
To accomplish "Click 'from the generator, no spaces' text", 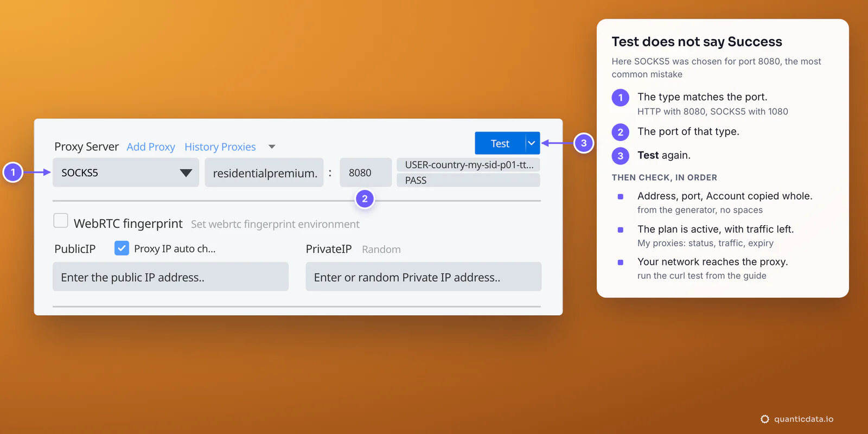I will click(x=700, y=210).
